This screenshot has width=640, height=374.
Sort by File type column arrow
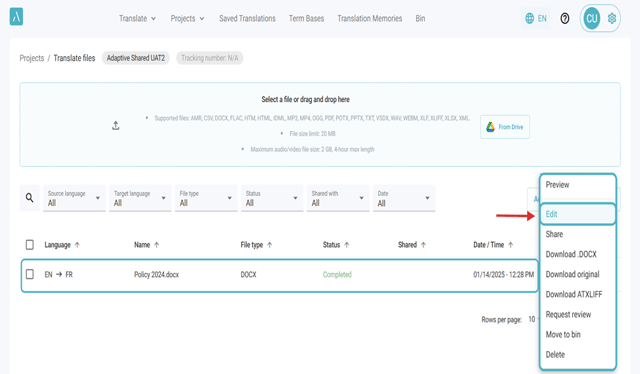(269, 245)
